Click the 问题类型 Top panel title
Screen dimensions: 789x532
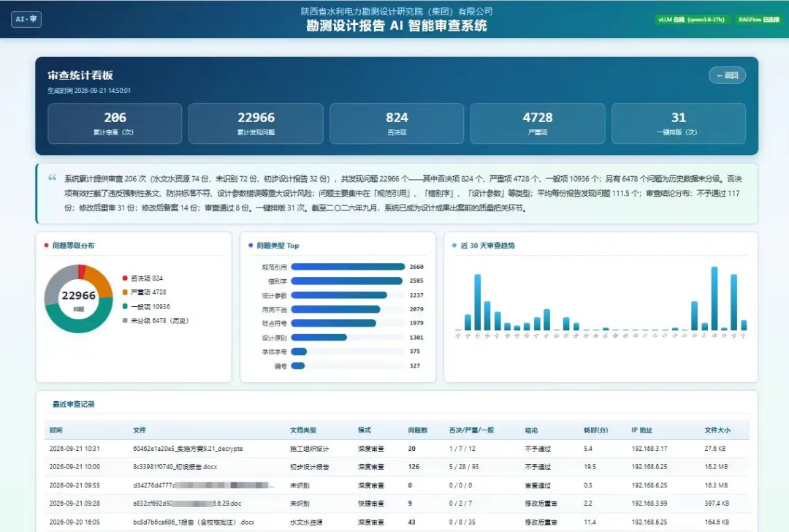[278, 245]
